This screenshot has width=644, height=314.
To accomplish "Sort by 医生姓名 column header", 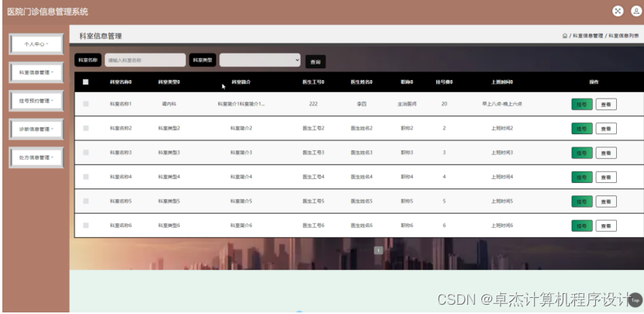I will tap(361, 82).
